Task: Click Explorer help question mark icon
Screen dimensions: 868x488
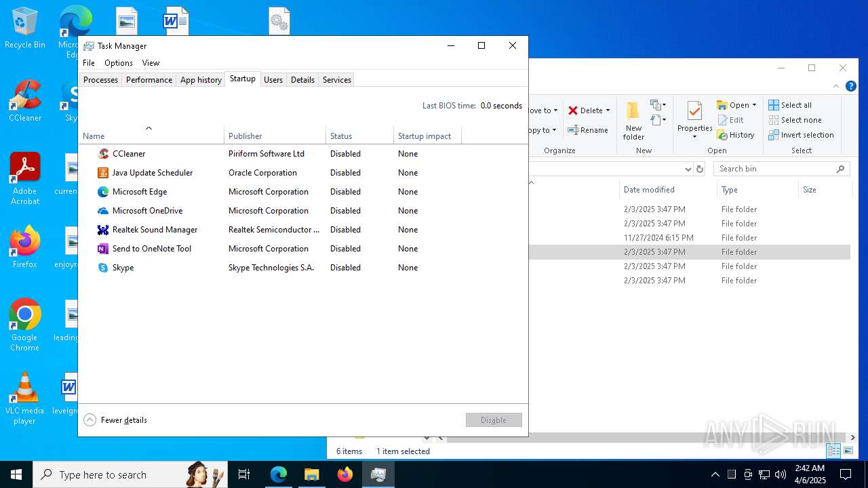Action: point(850,86)
